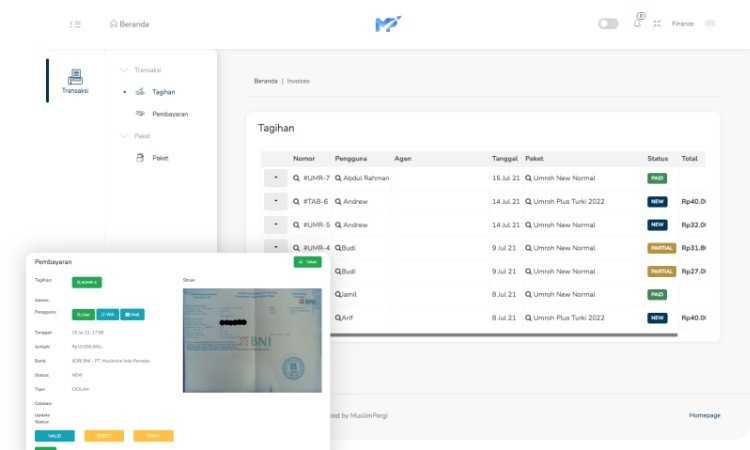Image resolution: width=750 pixels, height=450 pixels.
Task: Open the Finance user menu
Action: [683, 23]
